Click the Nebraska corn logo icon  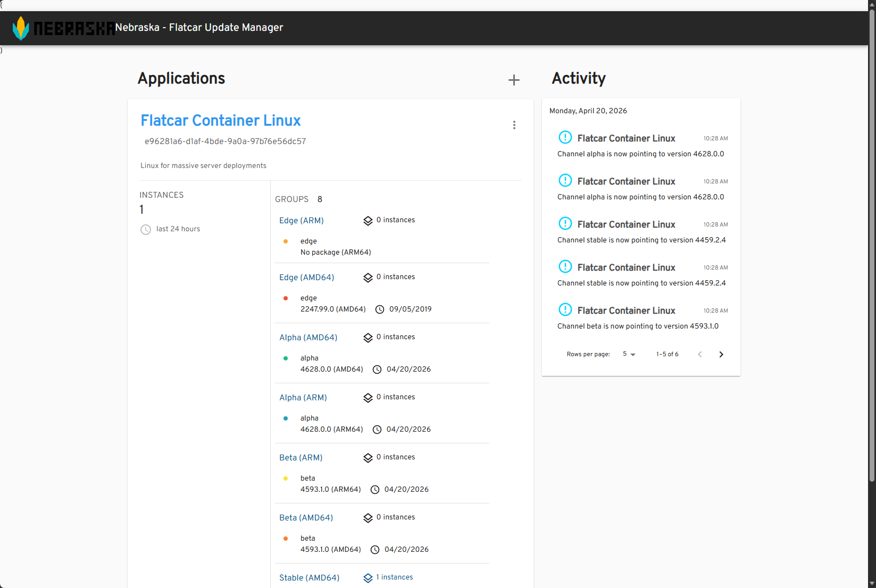click(21, 28)
